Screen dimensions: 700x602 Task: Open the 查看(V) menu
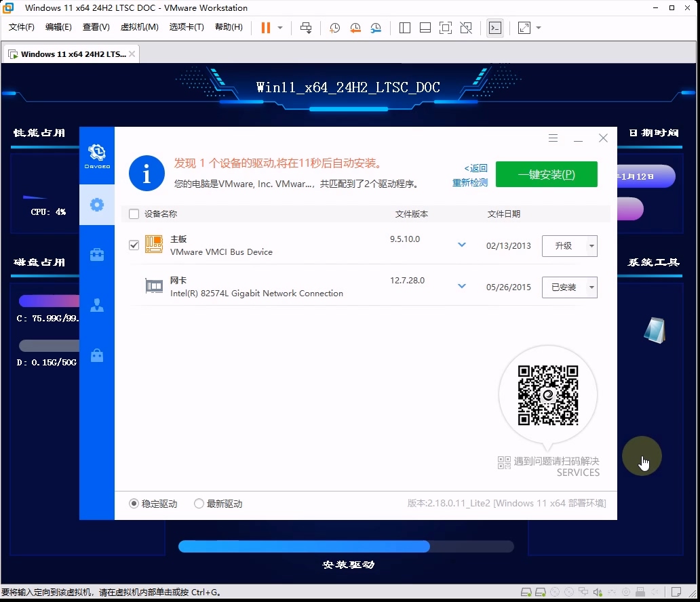coord(96,27)
